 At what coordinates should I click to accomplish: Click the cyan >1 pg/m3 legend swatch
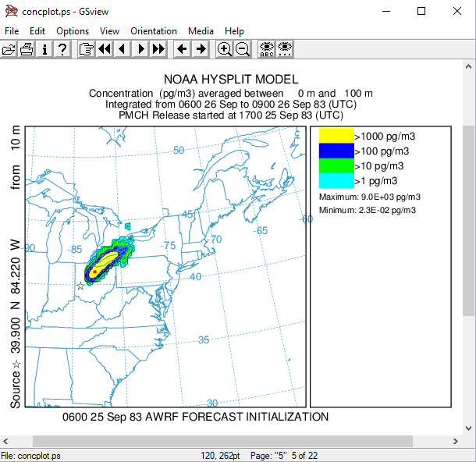336,180
